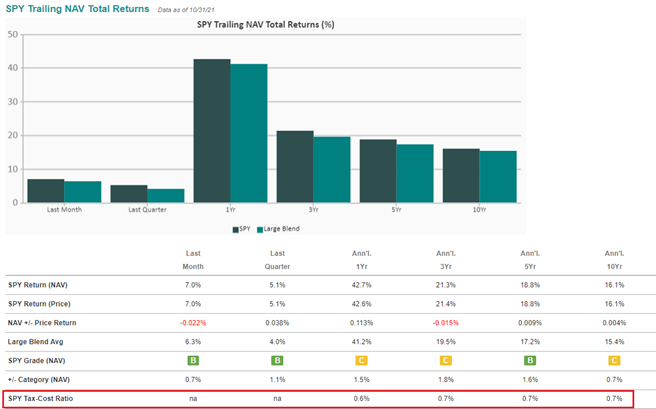The image size is (656, 409).
Task: Click the 0.038% NAV +/- Price value
Action: pyautogui.click(x=277, y=323)
